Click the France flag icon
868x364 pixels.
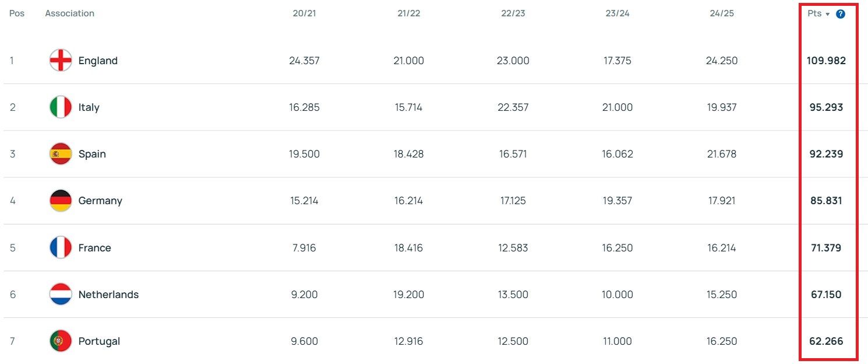[61, 248]
